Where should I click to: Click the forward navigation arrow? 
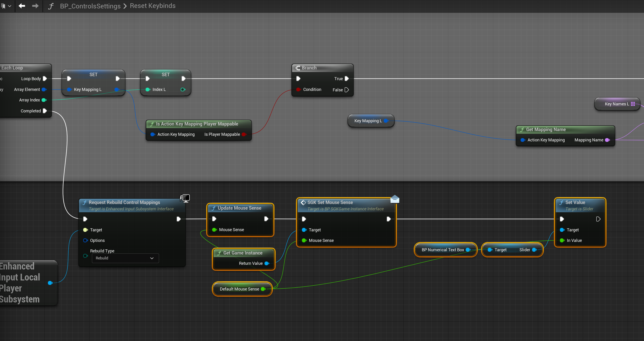35,6
